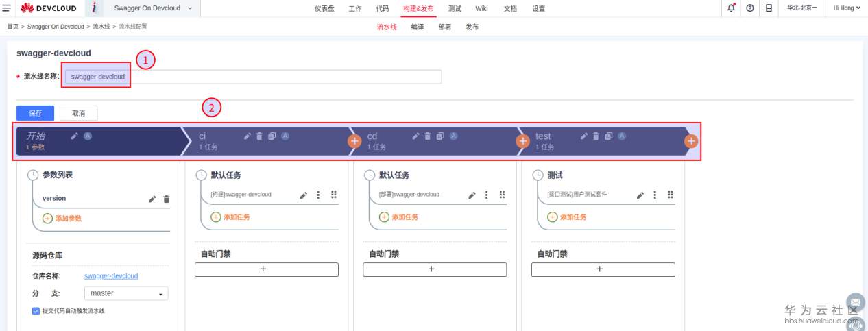Screen dimensions: 868x331
Task: Click the A badge on ci stage
Action: click(x=285, y=136)
